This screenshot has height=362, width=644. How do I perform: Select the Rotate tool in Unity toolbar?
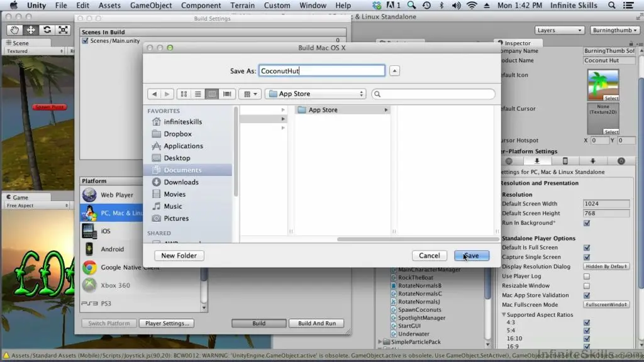point(47,30)
